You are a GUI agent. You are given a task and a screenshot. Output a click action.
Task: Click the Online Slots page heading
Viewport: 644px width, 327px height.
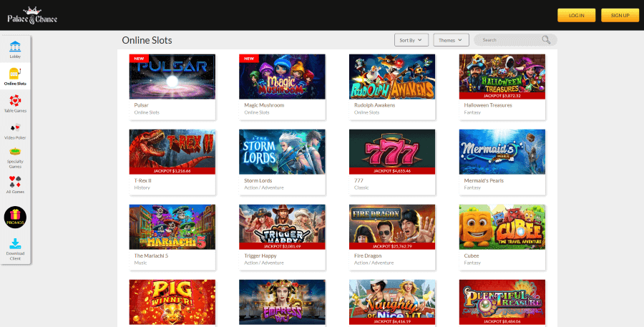(x=147, y=40)
